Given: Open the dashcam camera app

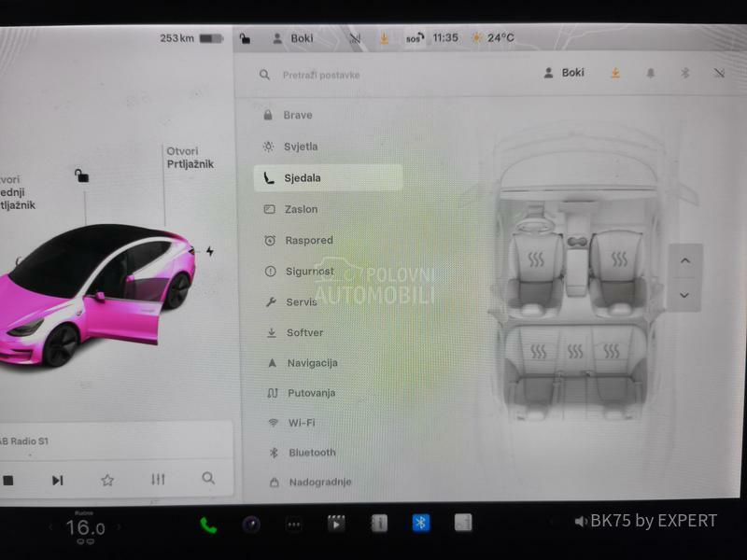Looking at the screenshot, I should point(251,525).
